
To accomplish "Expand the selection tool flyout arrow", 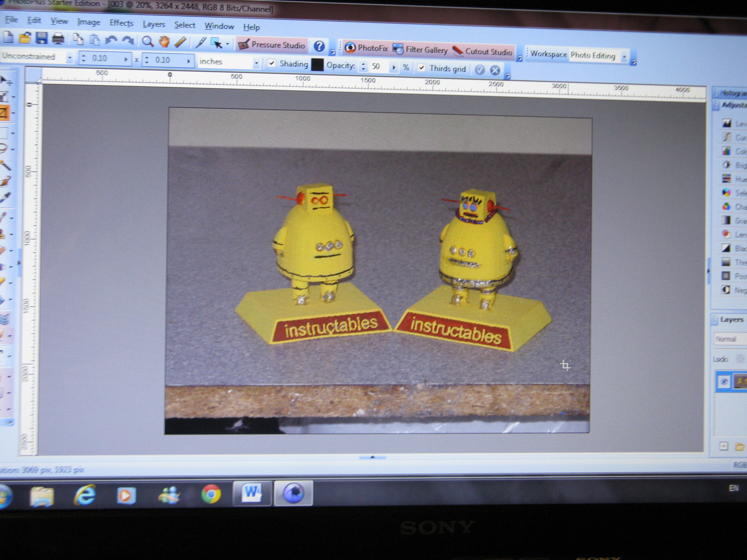I will point(228,44).
